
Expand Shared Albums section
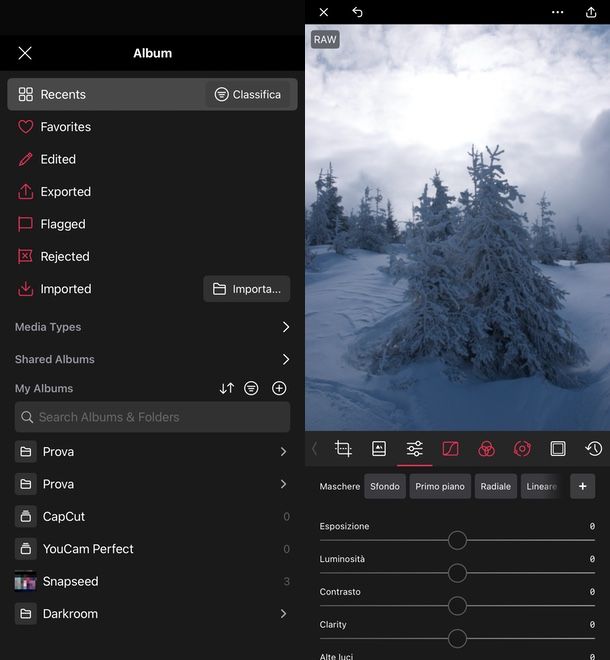click(152, 359)
